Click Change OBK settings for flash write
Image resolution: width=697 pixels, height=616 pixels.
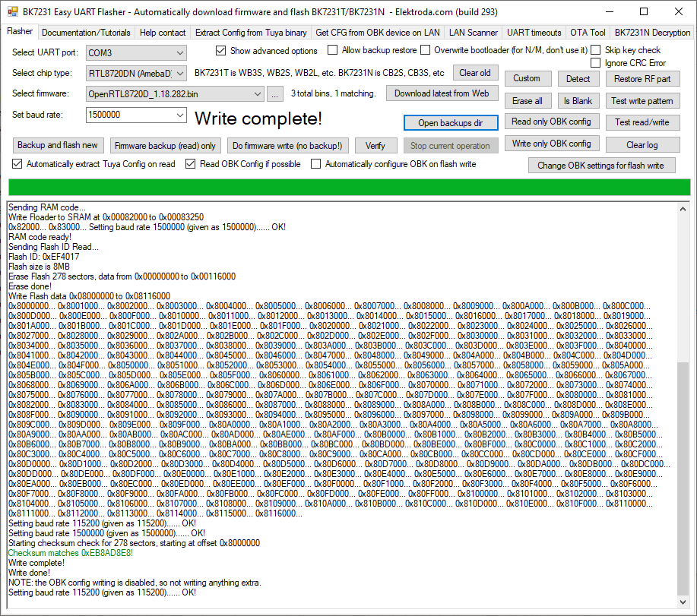[x=601, y=166]
